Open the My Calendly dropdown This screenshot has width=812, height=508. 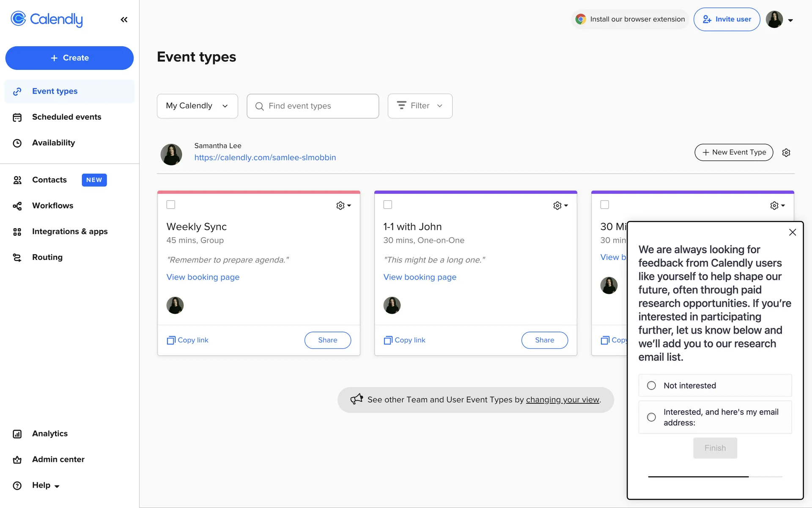[197, 106]
